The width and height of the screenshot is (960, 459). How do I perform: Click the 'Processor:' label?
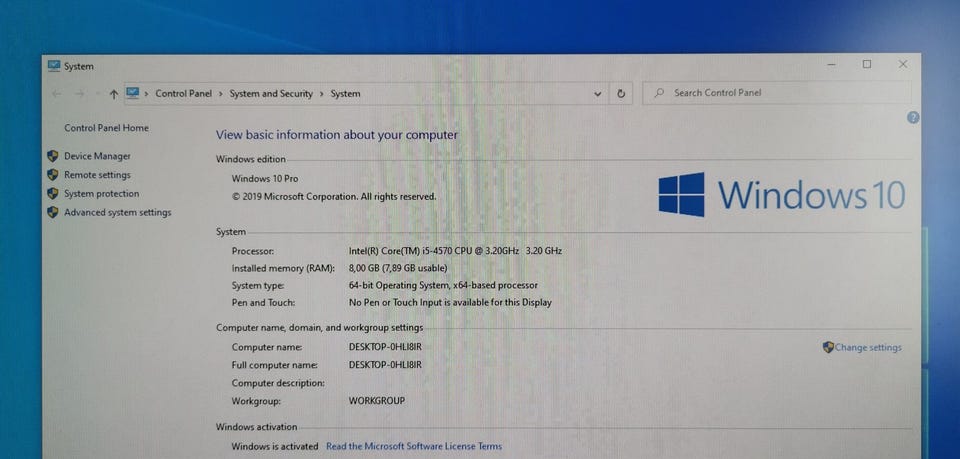253,251
